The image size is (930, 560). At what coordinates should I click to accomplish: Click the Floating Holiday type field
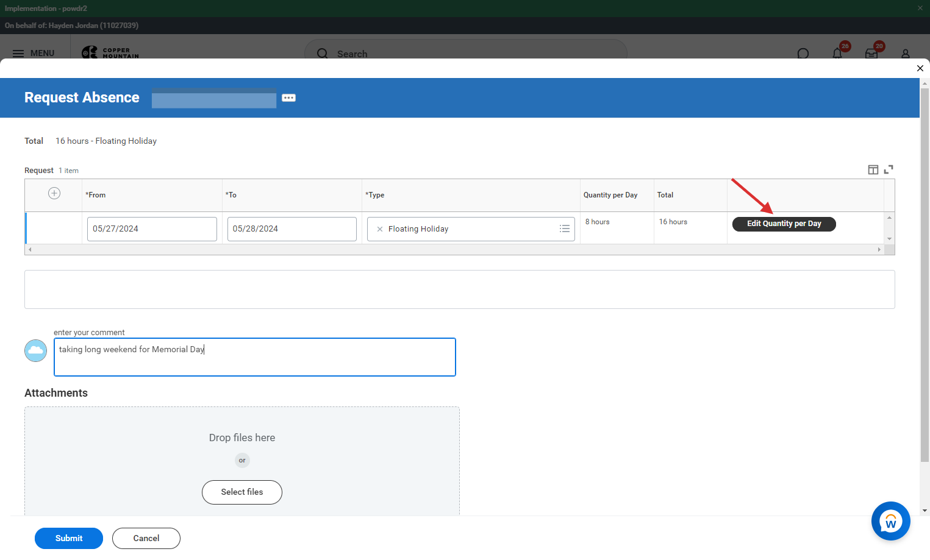click(x=471, y=229)
